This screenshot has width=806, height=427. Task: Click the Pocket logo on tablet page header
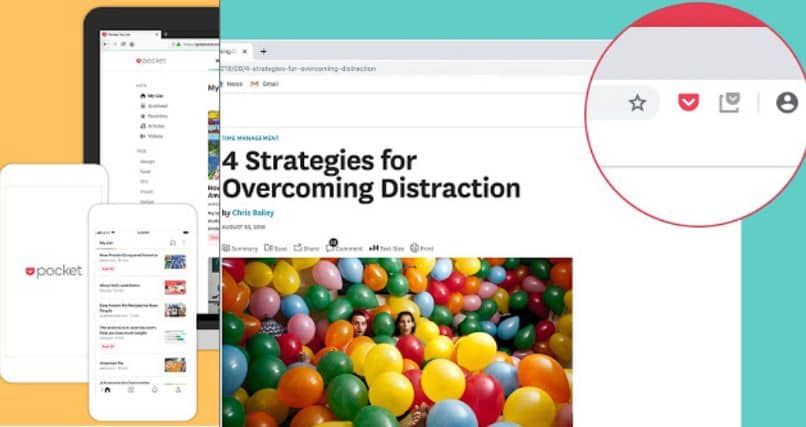tap(151, 61)
